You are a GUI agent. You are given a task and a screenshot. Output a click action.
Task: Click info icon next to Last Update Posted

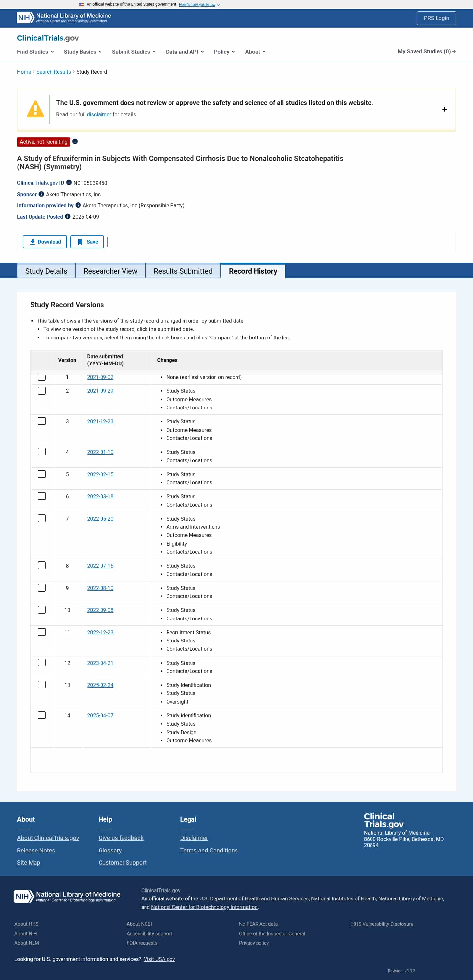point(68,217)
